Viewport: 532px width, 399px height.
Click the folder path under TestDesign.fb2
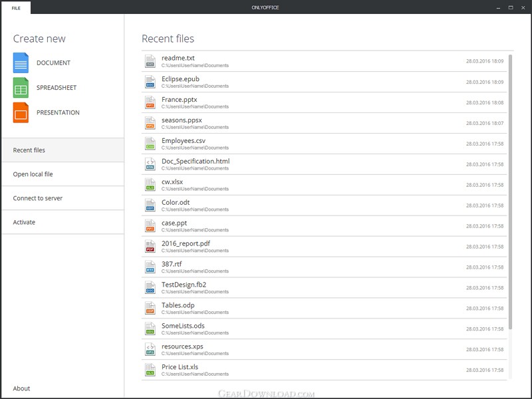[195, 292]
